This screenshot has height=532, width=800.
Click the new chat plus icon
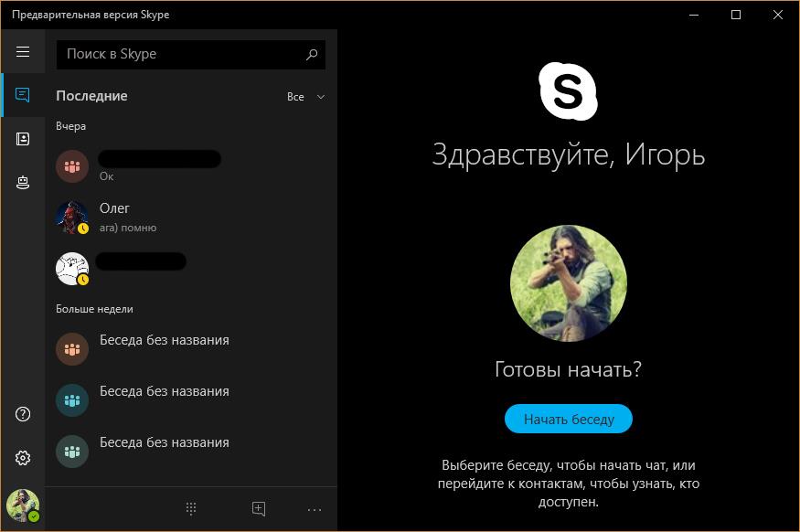coord(259,509)
